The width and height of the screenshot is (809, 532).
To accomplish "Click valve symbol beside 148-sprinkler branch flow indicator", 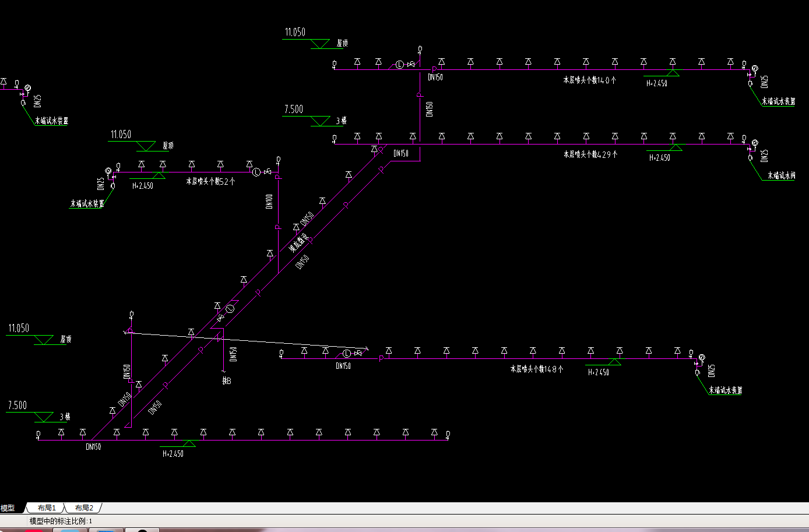I will pos(358,353).
